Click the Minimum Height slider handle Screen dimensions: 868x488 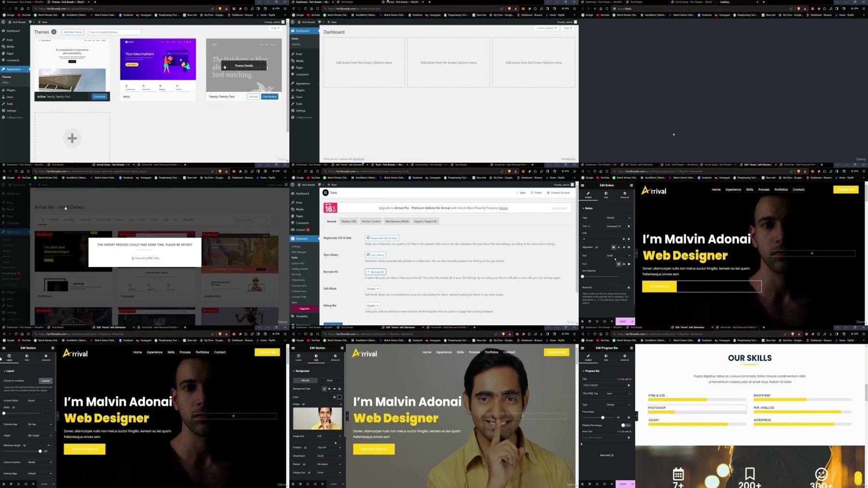[x=40, y=451]
